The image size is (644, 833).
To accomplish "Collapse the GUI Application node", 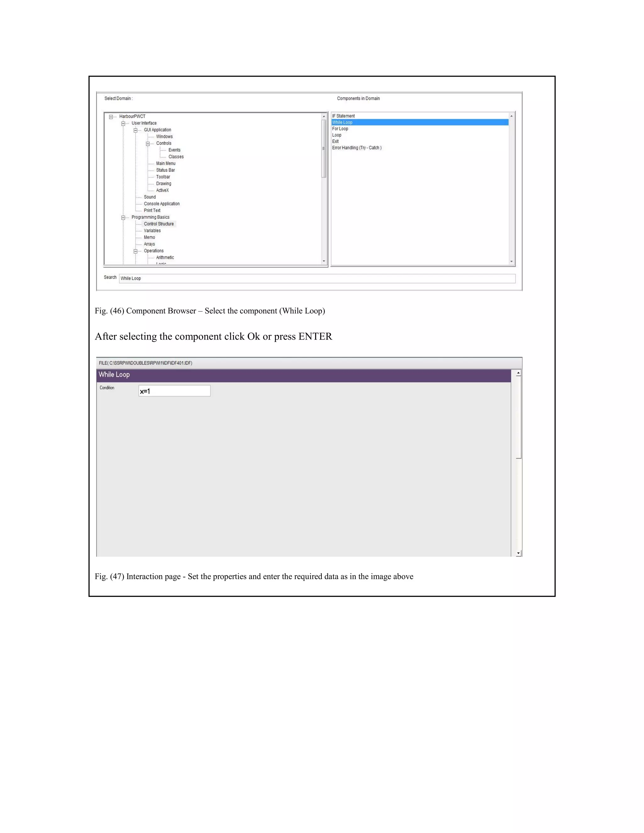I will coord(136,130).
